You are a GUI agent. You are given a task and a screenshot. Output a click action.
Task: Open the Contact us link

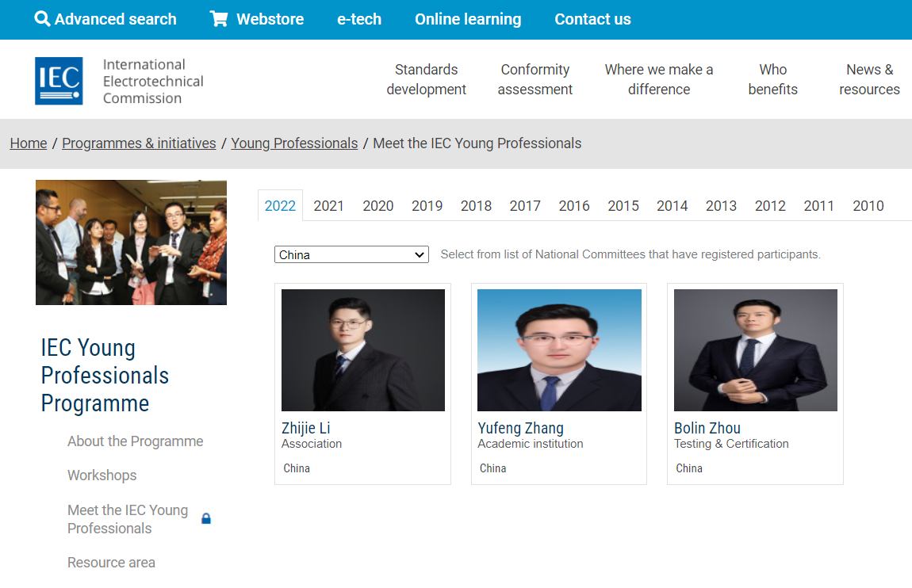click(592, 19)
